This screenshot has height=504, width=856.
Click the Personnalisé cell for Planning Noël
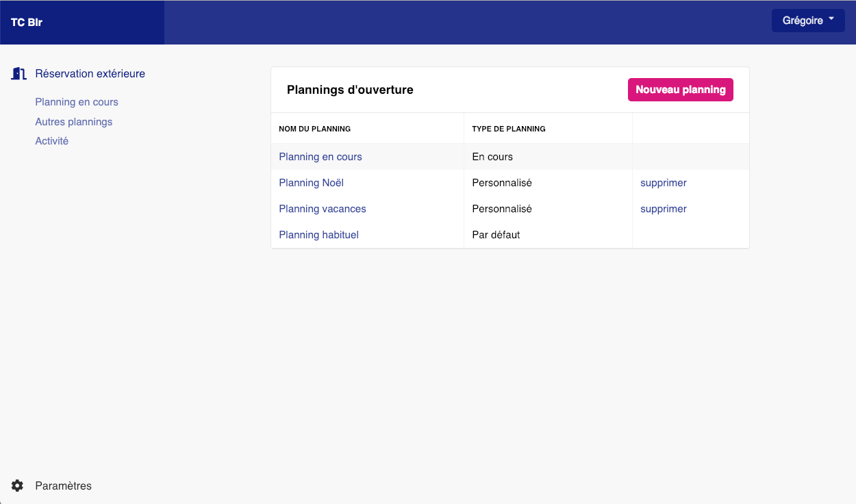click(502, 183)
